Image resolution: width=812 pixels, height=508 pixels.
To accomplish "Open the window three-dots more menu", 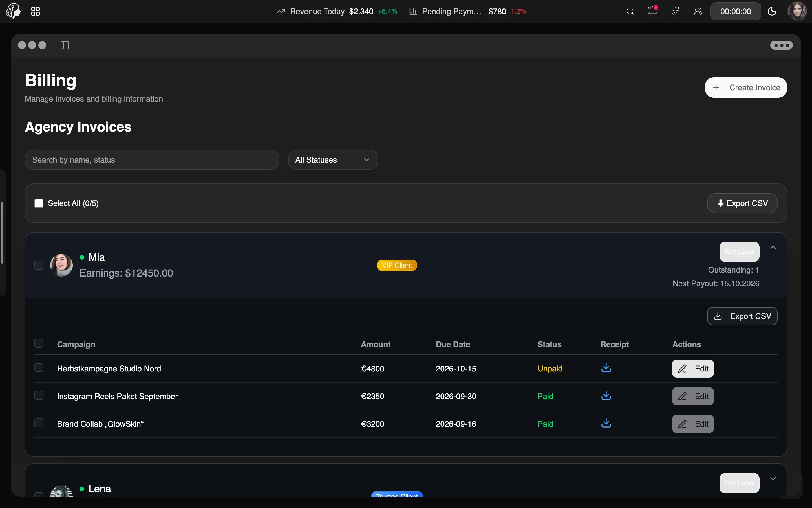I will point(782,45).
